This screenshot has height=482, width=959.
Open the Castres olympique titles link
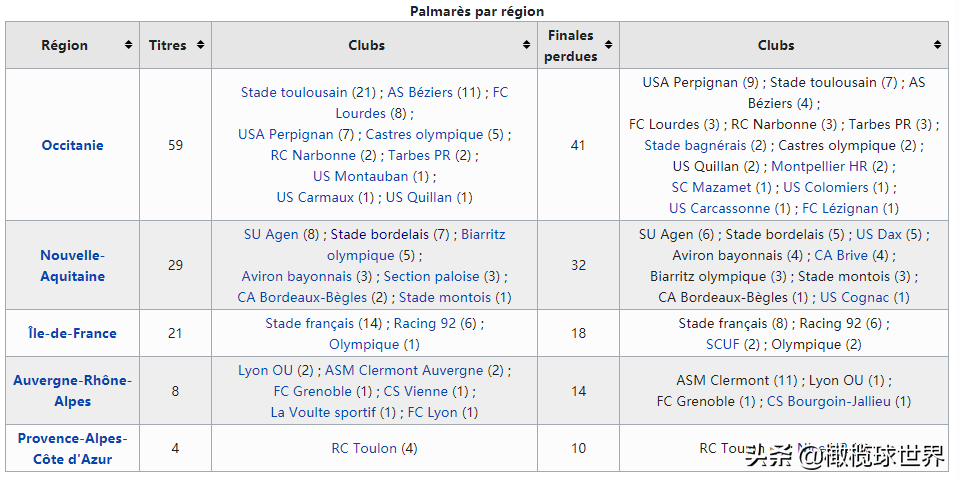click(x=424, y=135)
